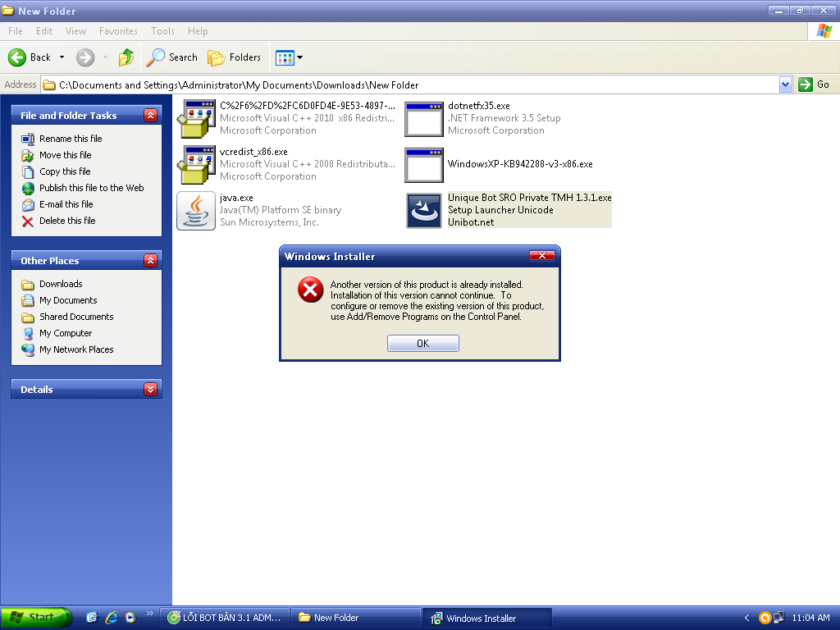The height and width of the screenshot is (630, 840).
Task: Switch to Windows Installer taskbar button
Action: pyautogui.click(x=487, y=618)
